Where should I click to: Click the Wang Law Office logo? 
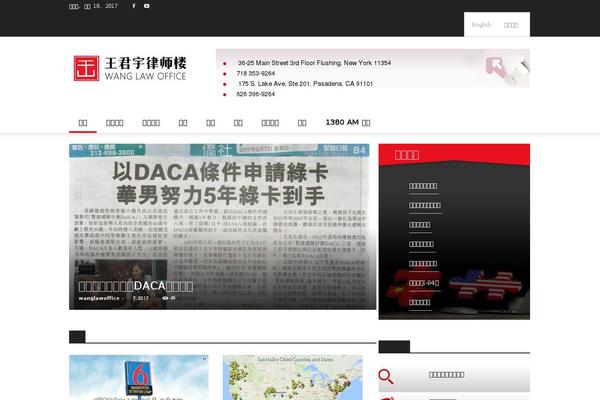tap(130, 68)
